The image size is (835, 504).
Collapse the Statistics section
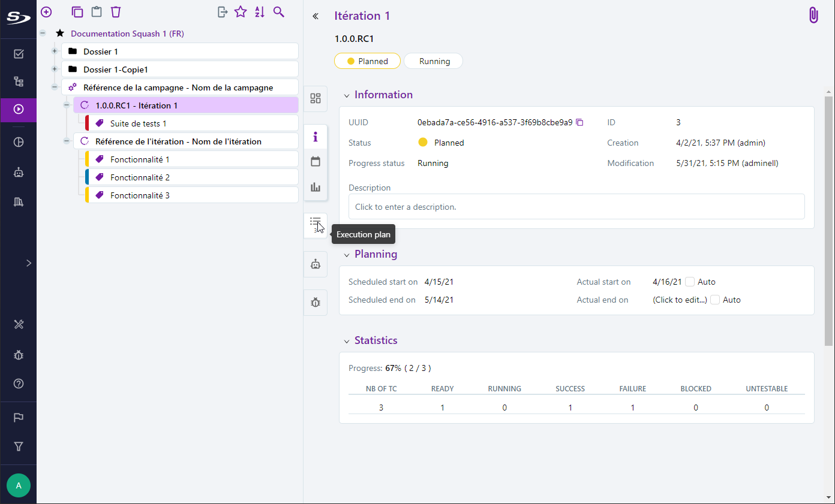[x=346, y=341]
